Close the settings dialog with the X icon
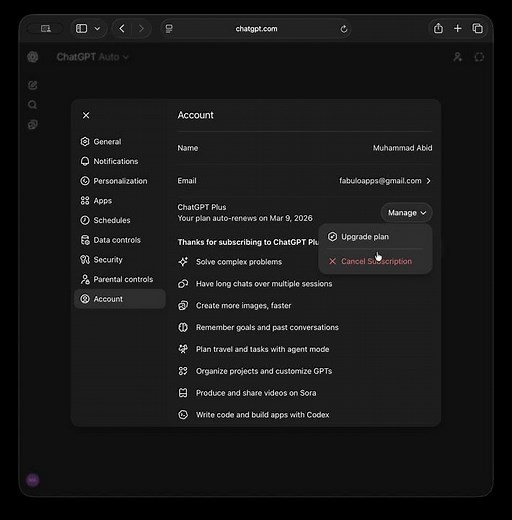 point(86,115)
